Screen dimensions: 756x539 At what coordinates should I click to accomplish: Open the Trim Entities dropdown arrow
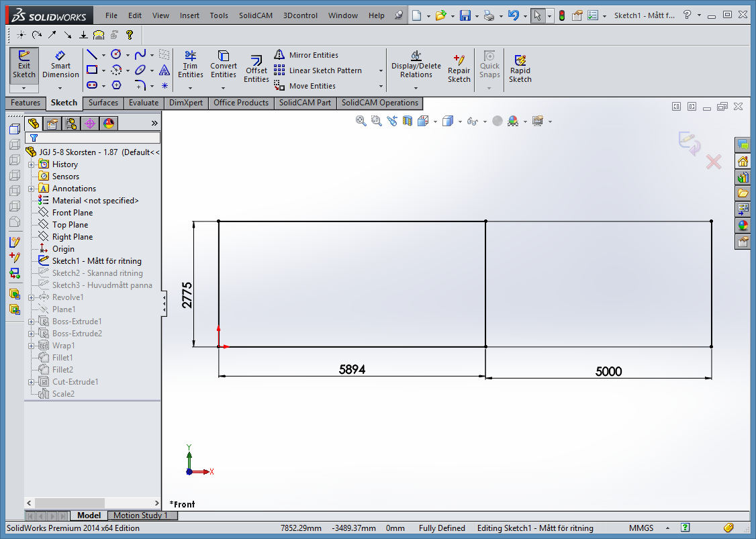coord(191,88)
